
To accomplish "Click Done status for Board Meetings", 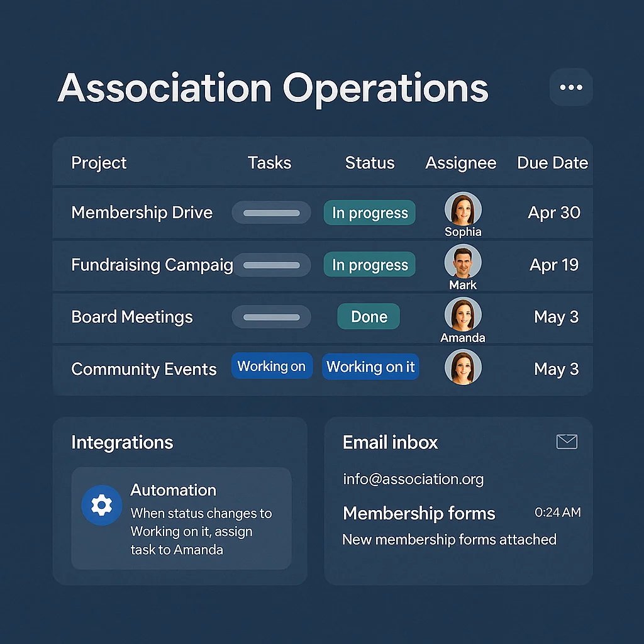I will pyautogui.click(x=369, y=316).
